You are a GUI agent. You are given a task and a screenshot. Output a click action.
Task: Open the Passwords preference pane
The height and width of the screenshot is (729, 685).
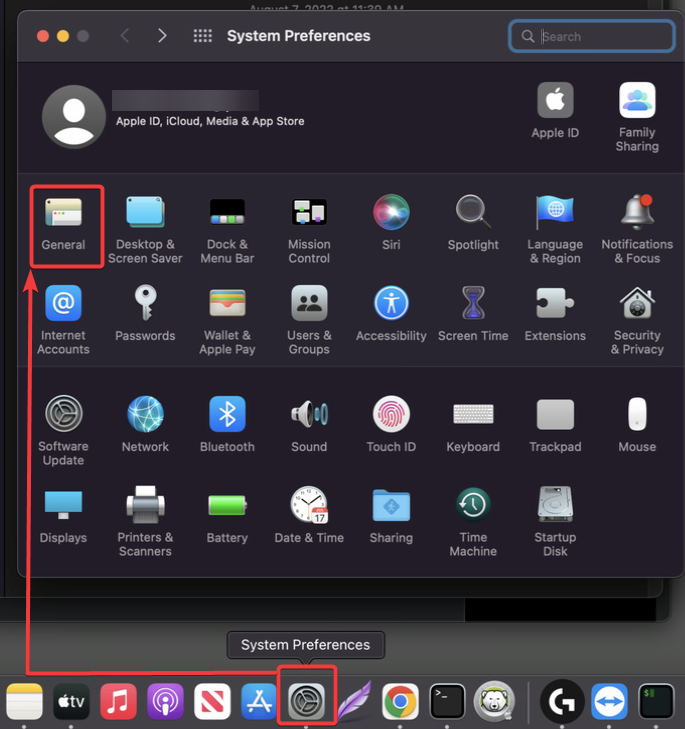[x=145, y=314]
